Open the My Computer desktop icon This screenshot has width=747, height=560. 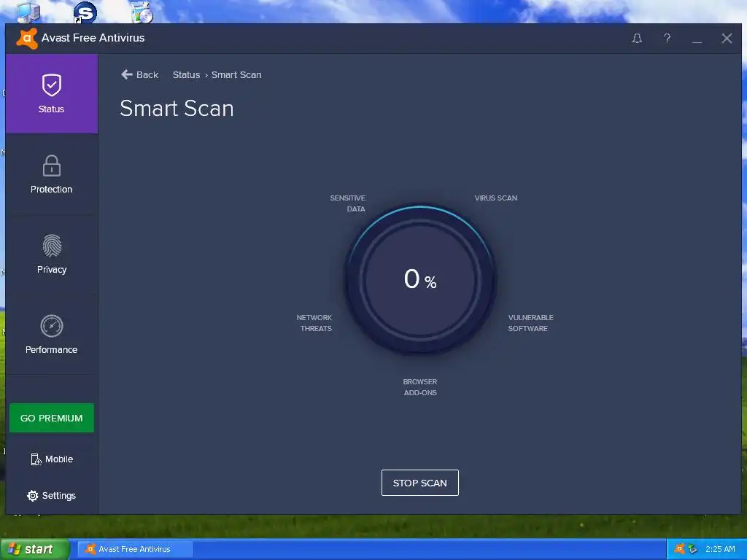pyautogui.click(x=28, y=13)
